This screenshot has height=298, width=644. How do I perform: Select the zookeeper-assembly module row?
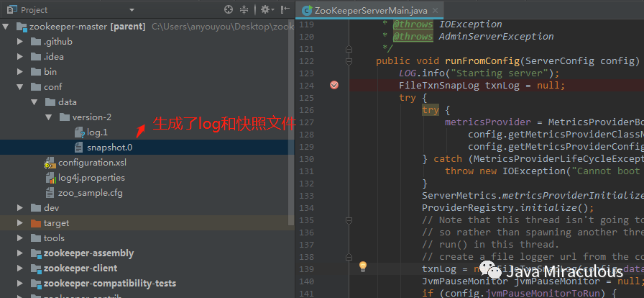[147, 253]
